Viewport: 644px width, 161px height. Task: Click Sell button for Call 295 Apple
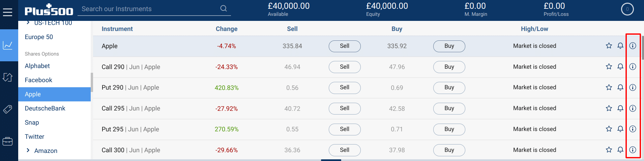click(x=345, y=108)
